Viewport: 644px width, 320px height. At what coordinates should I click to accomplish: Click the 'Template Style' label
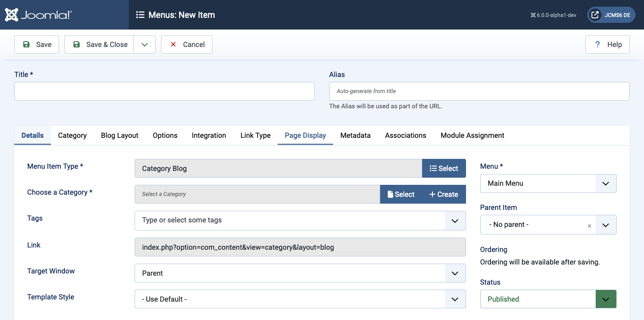pos(51,297)
